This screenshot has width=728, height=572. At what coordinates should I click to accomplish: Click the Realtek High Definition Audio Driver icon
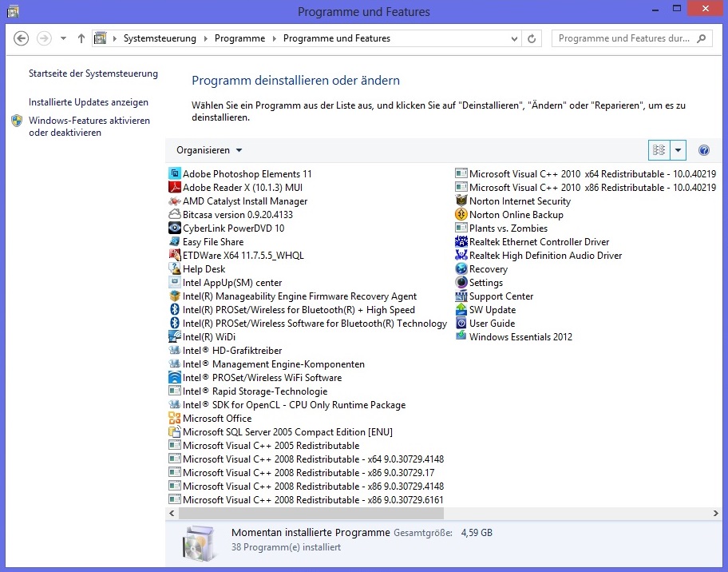[461, 255]
